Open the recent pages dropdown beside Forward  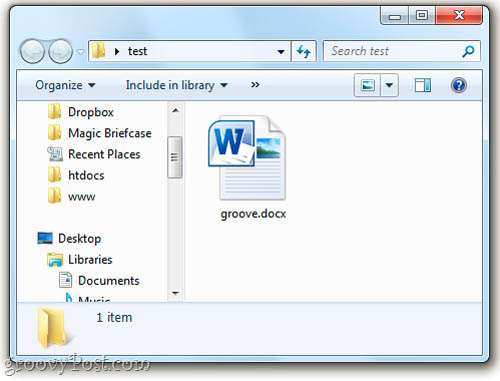coord(80,52)
